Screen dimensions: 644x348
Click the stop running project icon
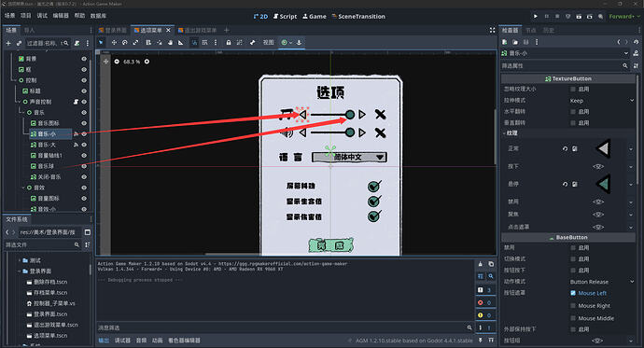point(557,17)
